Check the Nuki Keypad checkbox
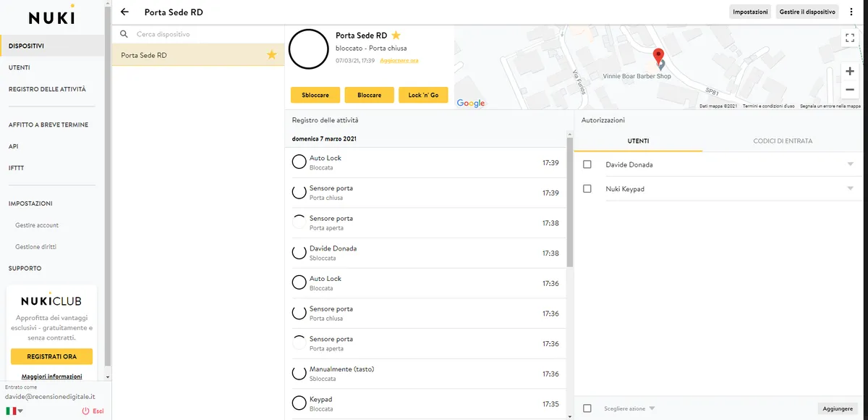The image size is (868, 420). point(587,189)
